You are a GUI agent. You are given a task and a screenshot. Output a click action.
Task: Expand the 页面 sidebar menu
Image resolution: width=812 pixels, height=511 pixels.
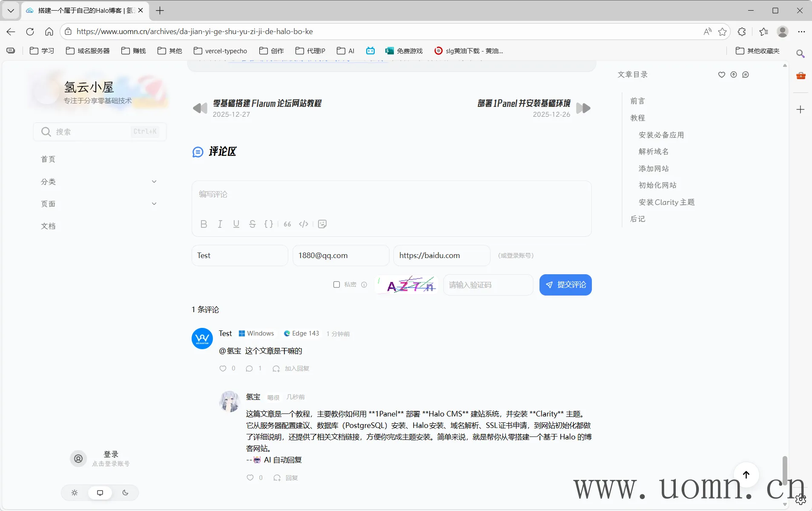tap(154, 204)
